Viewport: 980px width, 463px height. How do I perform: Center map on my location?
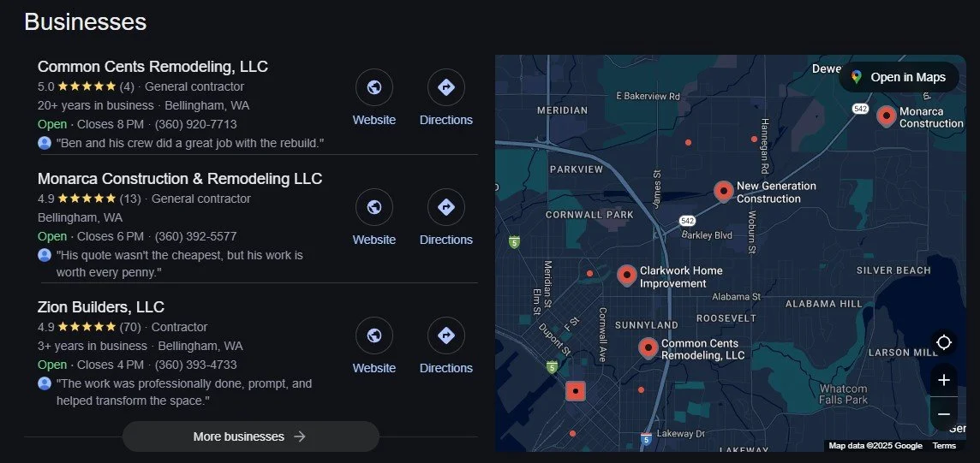tap(944, 342)
